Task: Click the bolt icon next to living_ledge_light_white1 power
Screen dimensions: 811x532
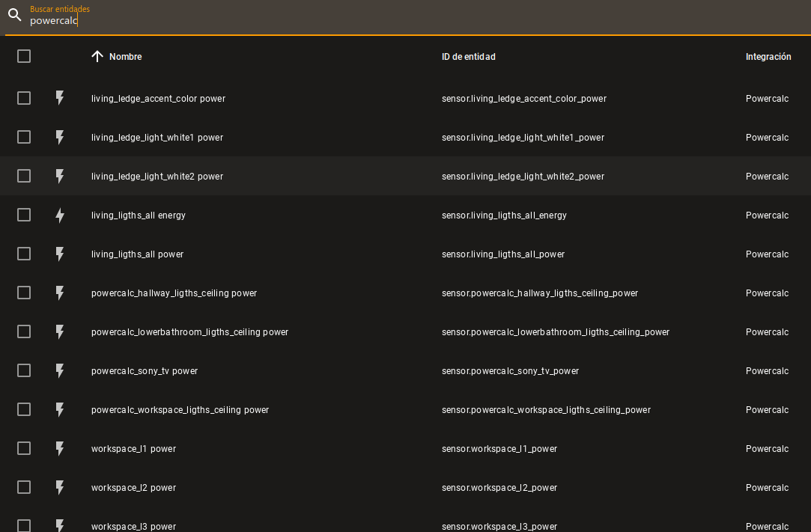Action: coord(60,137)
